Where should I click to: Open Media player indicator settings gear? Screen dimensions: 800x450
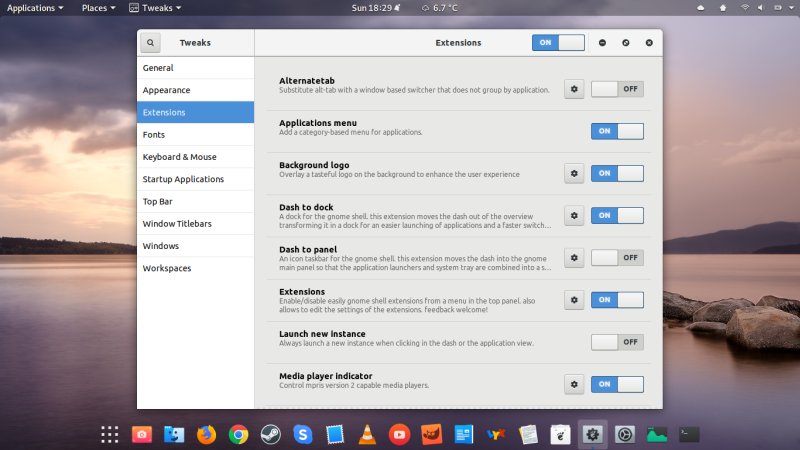point(574,384)
